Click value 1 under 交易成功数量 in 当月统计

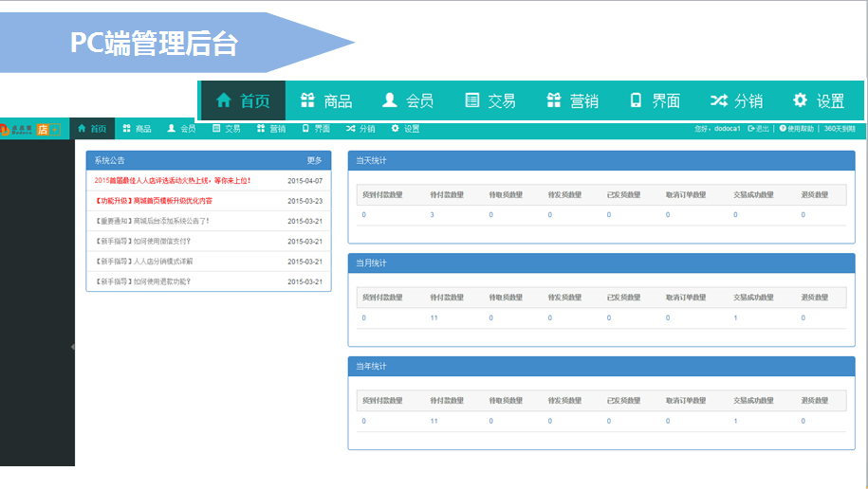[x=736, y=318]
